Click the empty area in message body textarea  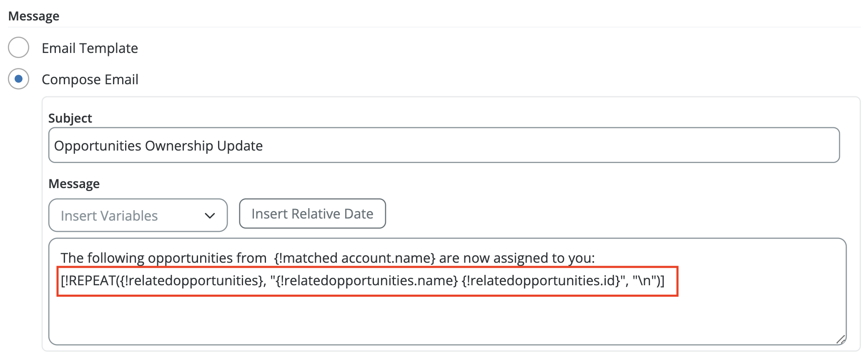[x=446, y=319]
